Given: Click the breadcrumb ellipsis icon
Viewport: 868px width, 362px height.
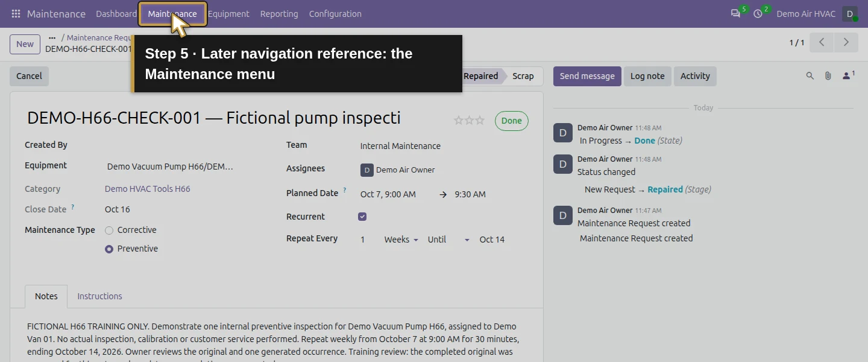Looking at the screenshot, I should click(x=52, y=38).
